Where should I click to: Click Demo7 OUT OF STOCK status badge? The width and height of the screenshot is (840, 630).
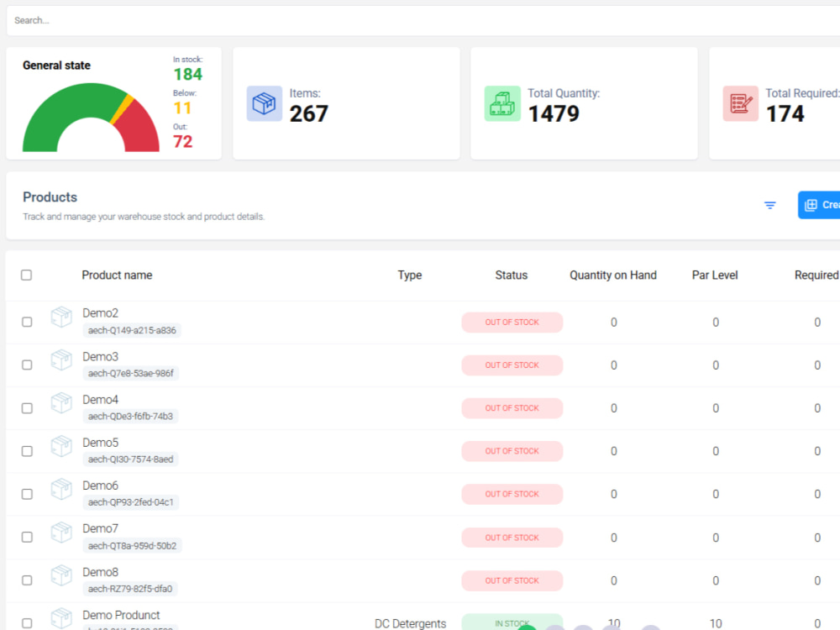click(x=512, y=538)
